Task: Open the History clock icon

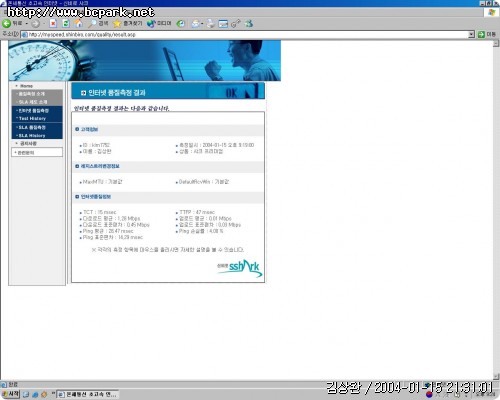Action: (x=181, y=24)
